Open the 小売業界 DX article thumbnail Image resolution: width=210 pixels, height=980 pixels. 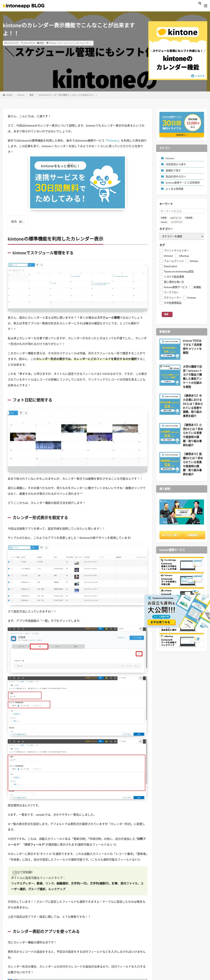point(170,433)
